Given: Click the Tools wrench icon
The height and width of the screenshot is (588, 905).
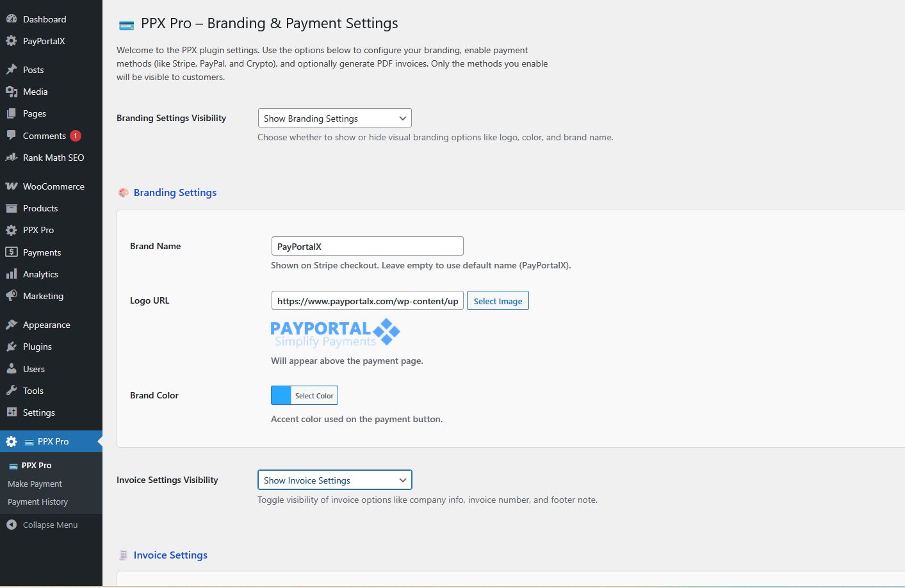Looking at the screenshot, I should (x=12, y=391).
